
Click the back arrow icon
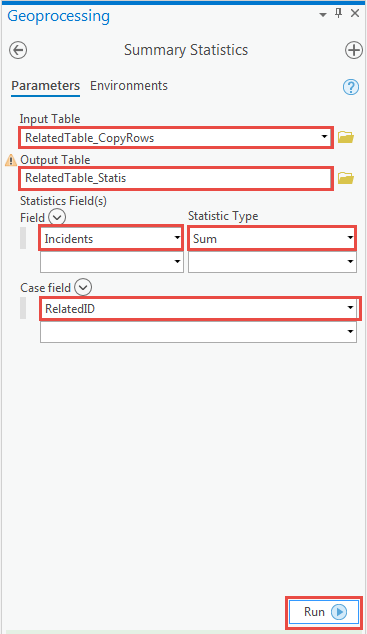pyautogui.click(x=18, y=51)
